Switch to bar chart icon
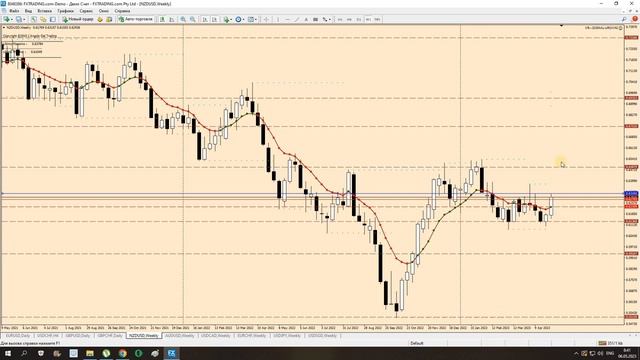 162,19
